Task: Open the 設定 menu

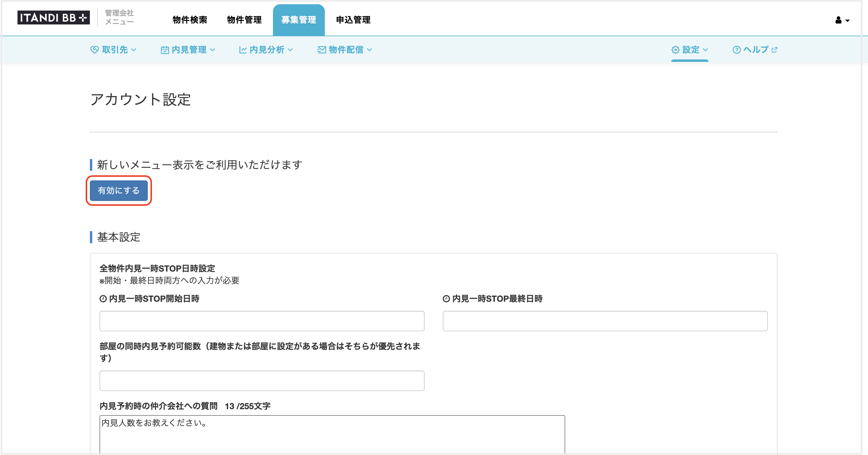Action: pos(690,50)
